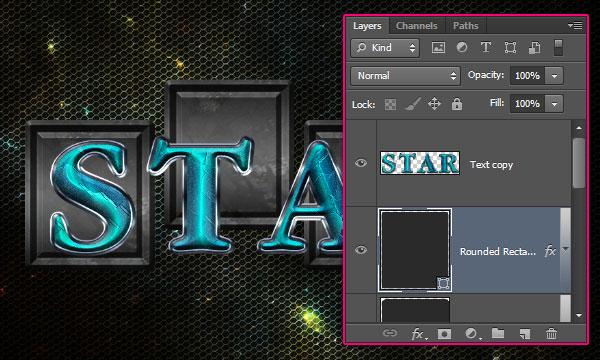Lock layer position icon
This screenshot has height=360, width=600.
(434, 104)
